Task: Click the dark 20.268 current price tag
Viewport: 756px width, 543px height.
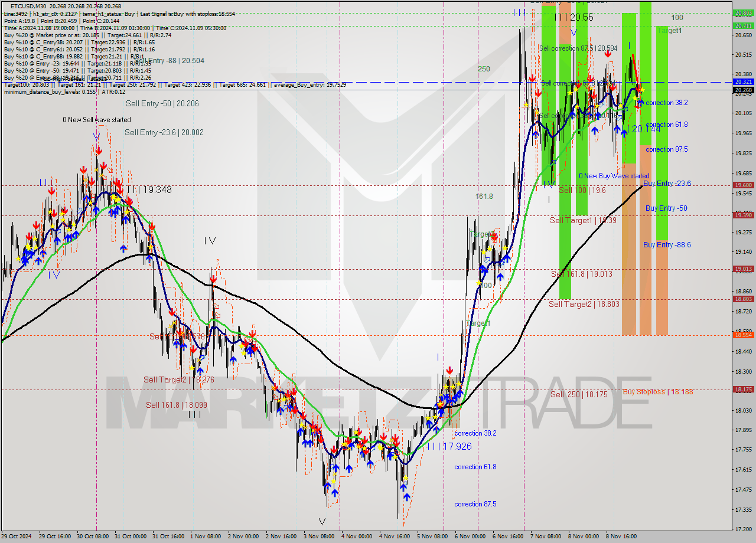Action: point(743,90)
